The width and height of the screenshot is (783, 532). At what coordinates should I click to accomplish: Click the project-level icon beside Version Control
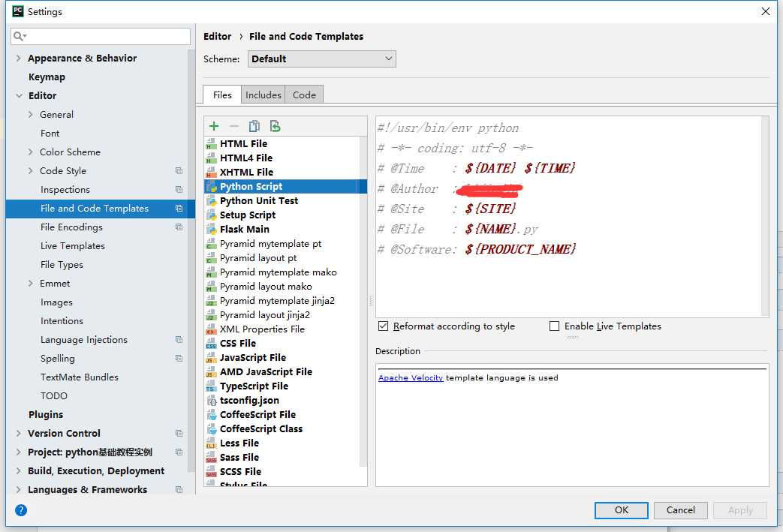179,433
